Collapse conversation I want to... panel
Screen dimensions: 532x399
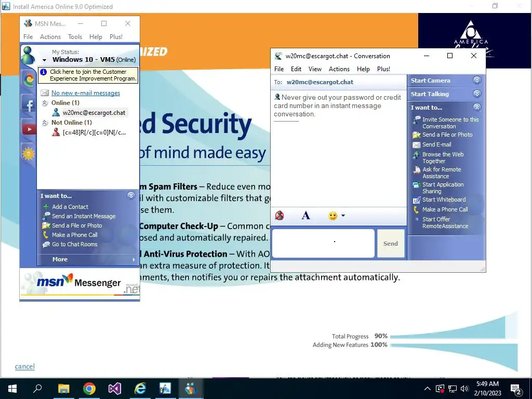click(x=477, y=107)
